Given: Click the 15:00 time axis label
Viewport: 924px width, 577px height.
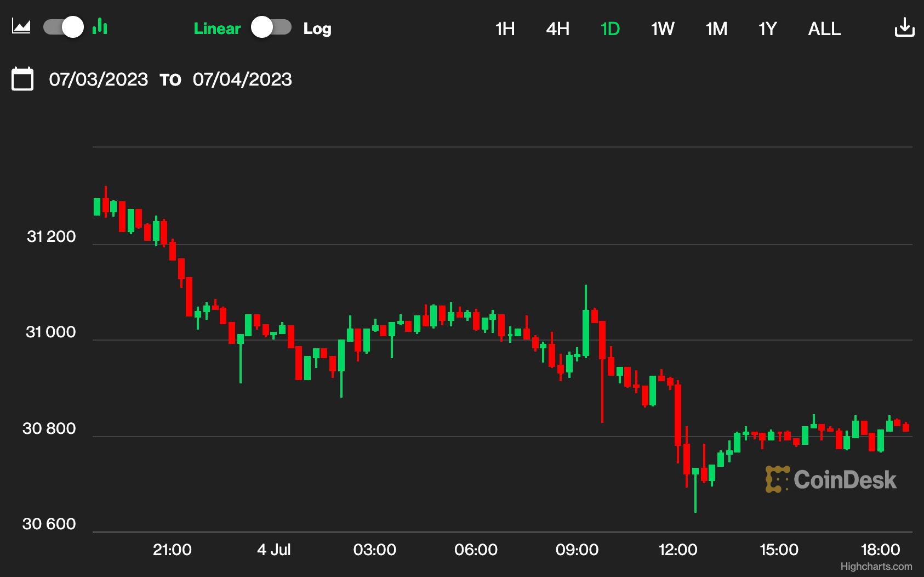Looking at the screenshot, I should (x=779, y=550).
